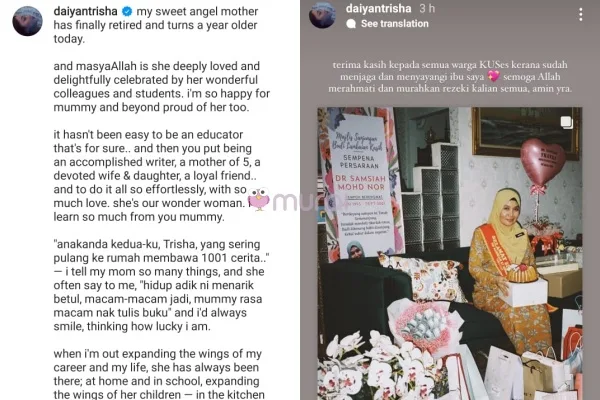
Task: Click the translation bubble icon
Action: (351, 24)
